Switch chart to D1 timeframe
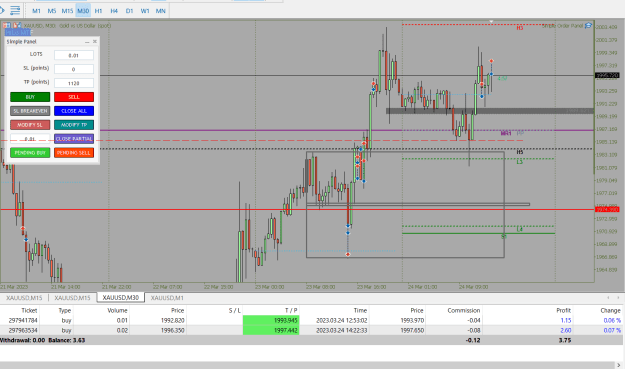The width and height of the screenshot is (625, 369). 130,11
